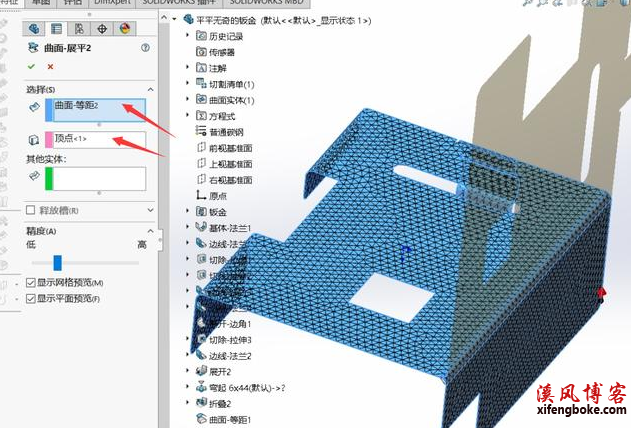Expand the 钣金 node arrow
Image resolution: width=631 pixels, height=428 pixels.
pos(187,211)
